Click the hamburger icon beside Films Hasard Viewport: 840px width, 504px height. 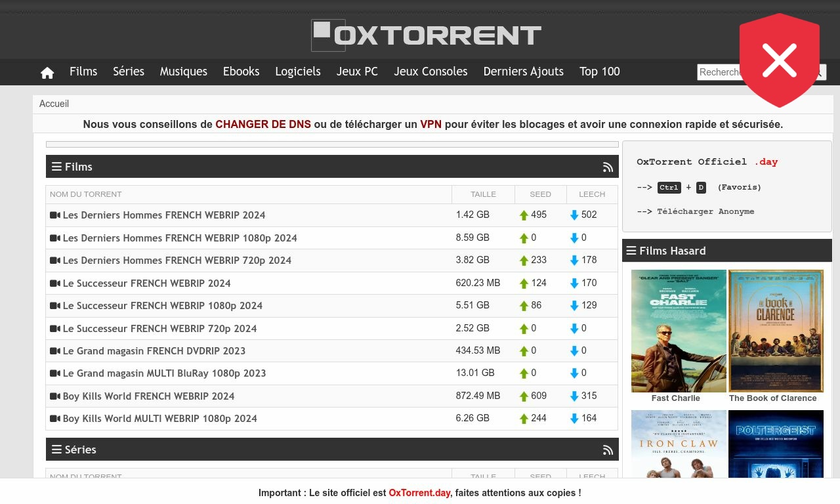pyautogui.click(x=631, y=251)
